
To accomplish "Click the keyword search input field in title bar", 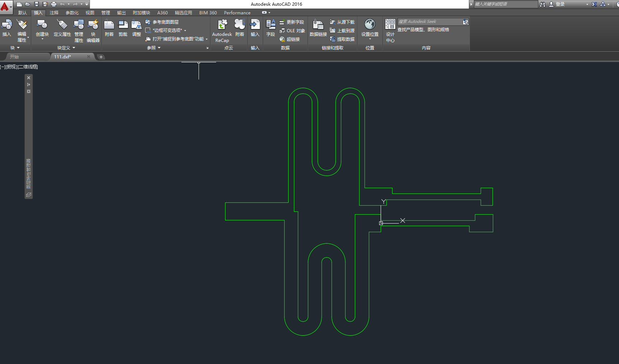I will click(x=506, y=4).
